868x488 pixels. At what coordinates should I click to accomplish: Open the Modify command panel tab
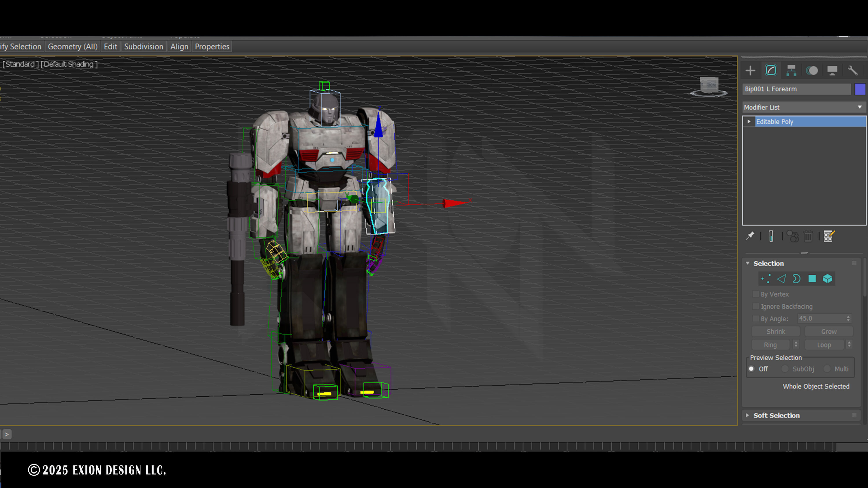click(x=770, y=70)
